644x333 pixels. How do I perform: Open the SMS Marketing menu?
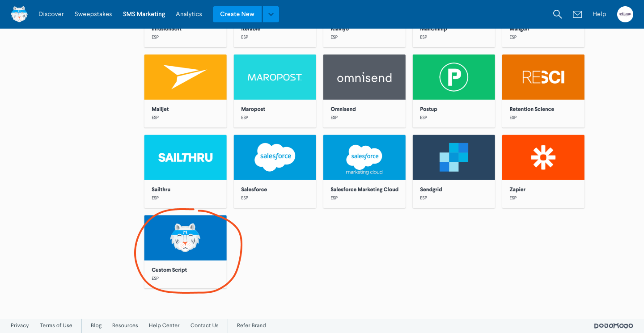[x=144, y=14]
